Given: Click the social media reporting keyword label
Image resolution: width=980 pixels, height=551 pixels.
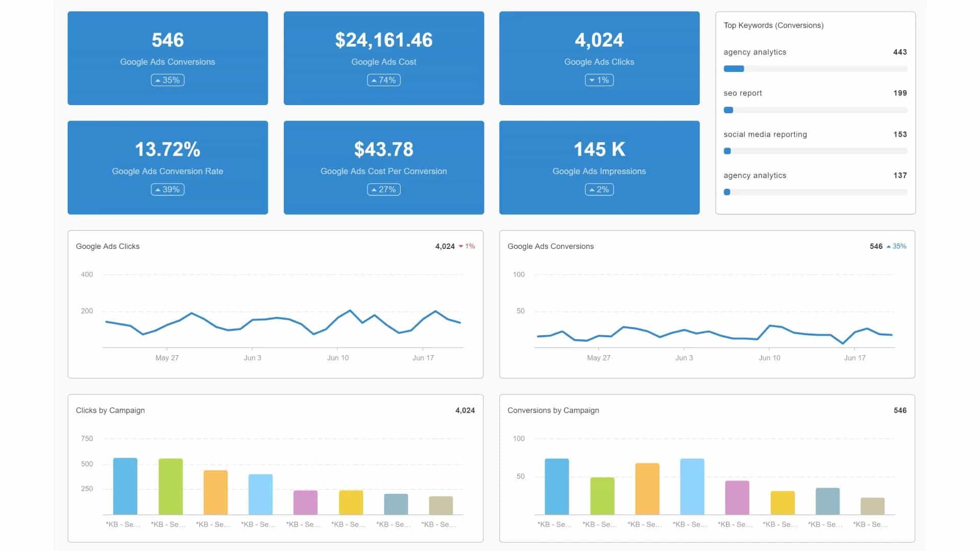Looking at the screenshot, I should (x=765, y=134).
